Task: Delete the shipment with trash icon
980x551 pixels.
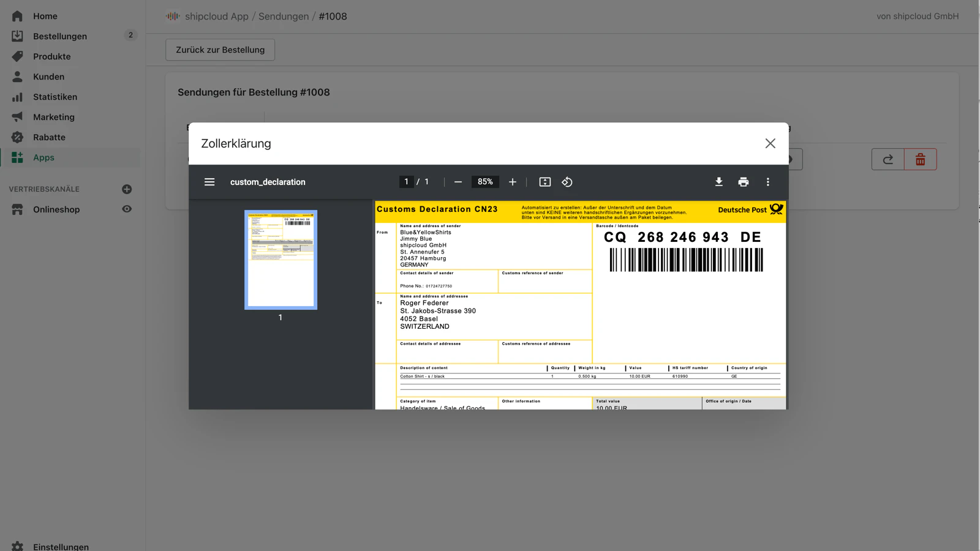Action: tap(920, 159)
